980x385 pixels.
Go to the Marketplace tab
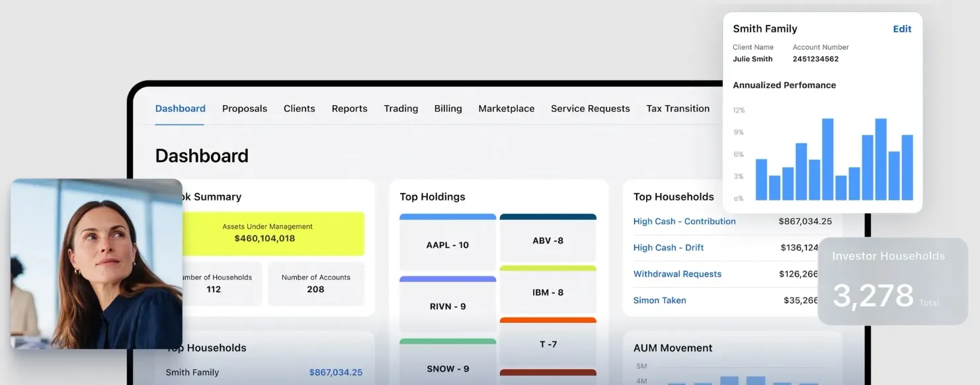click(506, 108)
